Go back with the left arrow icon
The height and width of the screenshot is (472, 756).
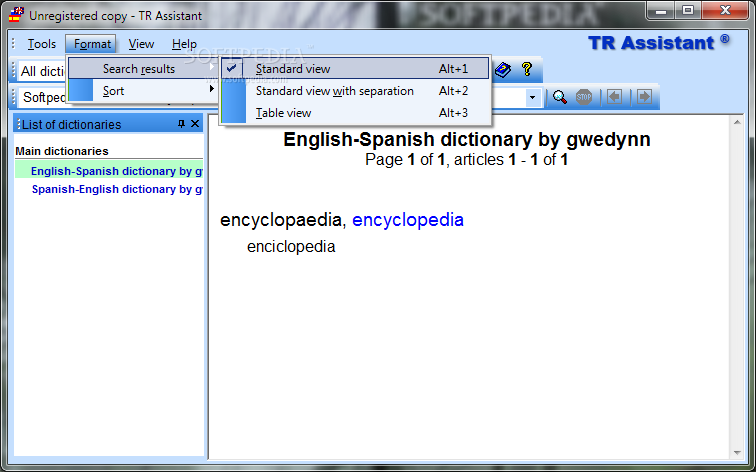click(614, 97)
